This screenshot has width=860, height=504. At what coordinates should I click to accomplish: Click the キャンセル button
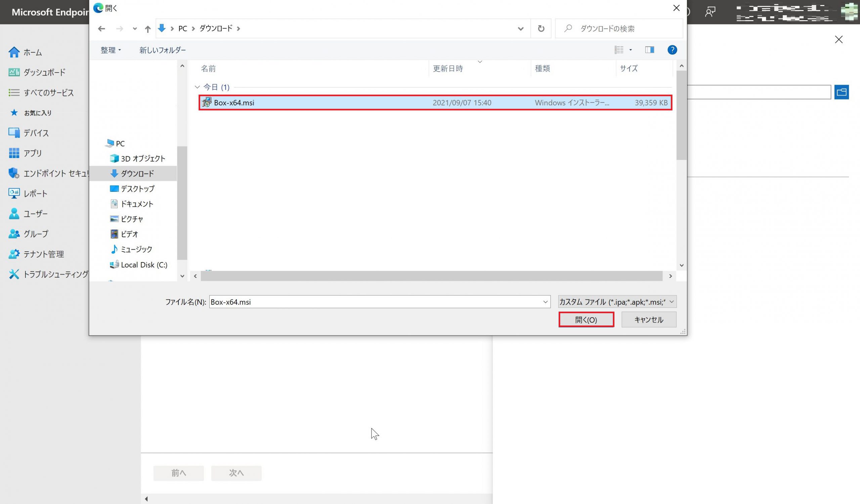point(648,320)
